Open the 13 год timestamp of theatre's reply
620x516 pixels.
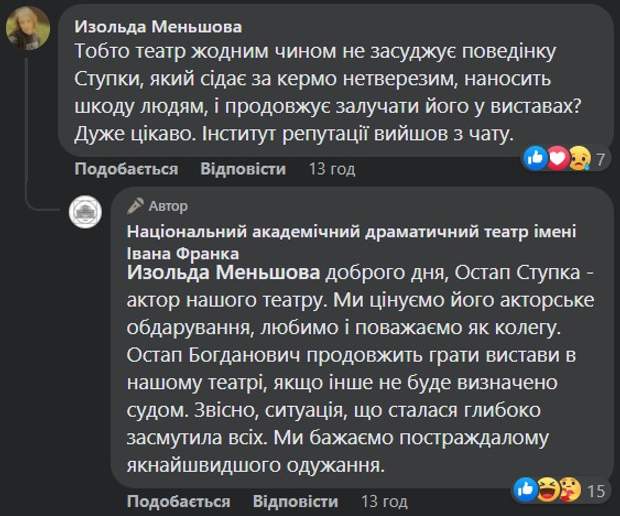(384, 501)
